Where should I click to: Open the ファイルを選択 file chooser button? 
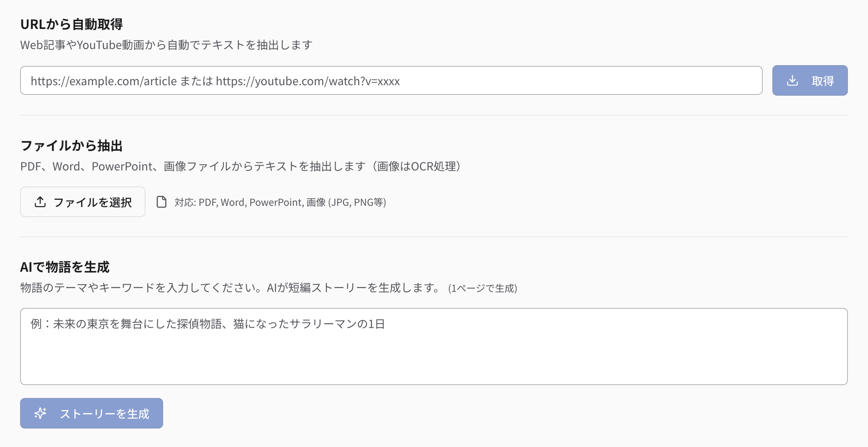point(83,202)
